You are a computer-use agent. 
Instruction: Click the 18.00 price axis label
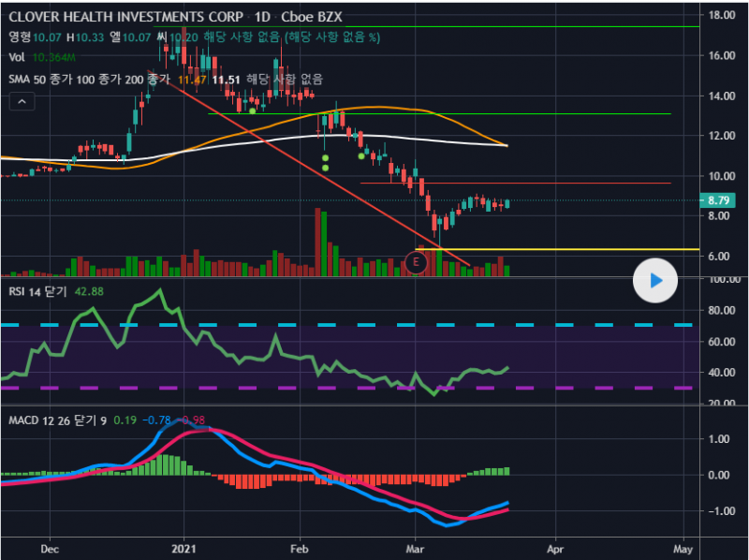pos(721,15)
